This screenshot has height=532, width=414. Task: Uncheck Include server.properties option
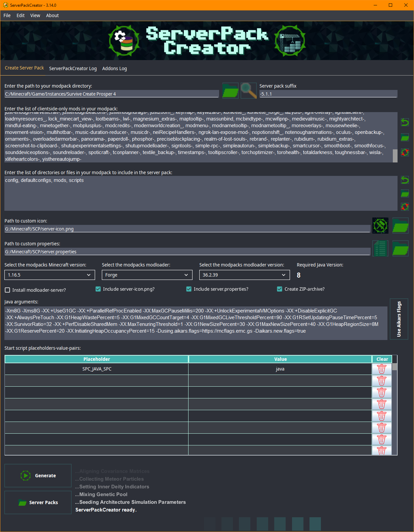coord(189,289)
